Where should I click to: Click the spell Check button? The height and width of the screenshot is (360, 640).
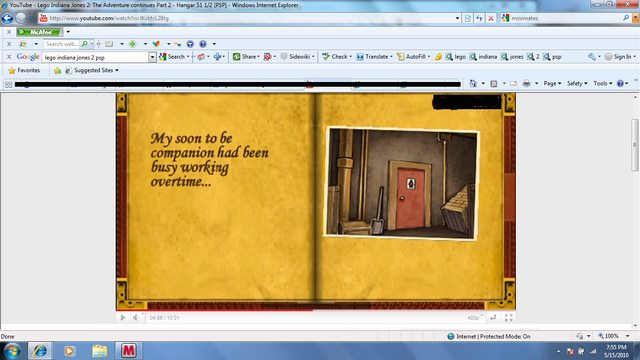[x=335, y=57]
